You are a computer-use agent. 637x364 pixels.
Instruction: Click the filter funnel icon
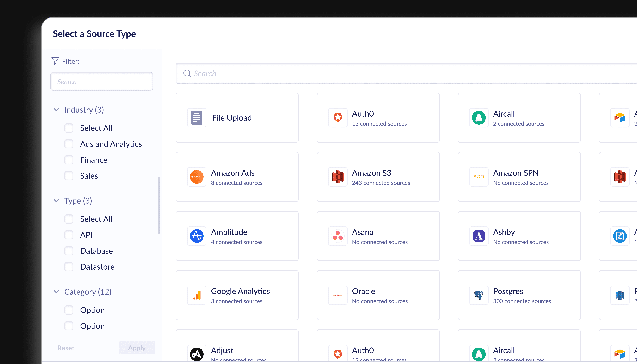coord(55,61)
